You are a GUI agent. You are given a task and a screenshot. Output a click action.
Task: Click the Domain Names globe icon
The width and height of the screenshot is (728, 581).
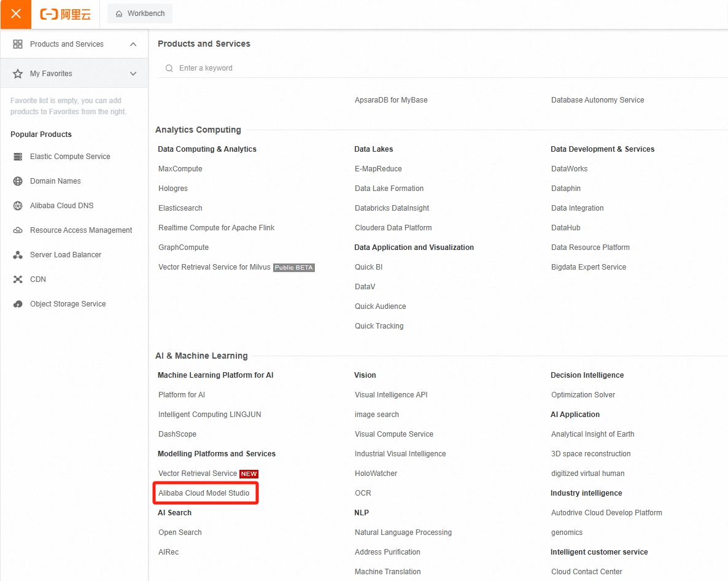pos(18,181)
